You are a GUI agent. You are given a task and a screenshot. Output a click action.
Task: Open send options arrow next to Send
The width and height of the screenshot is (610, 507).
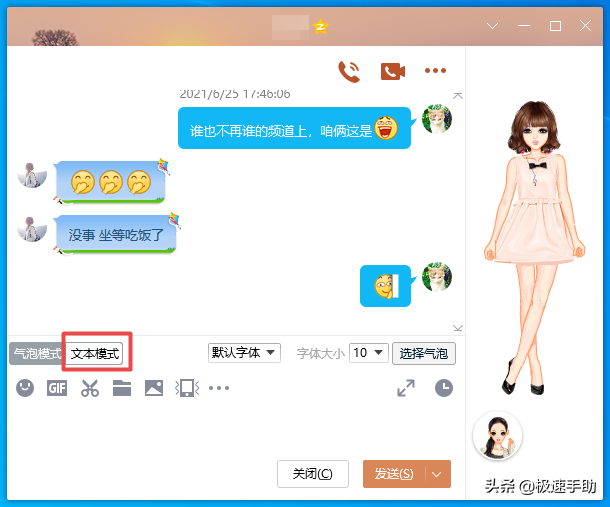coord(438,474)
